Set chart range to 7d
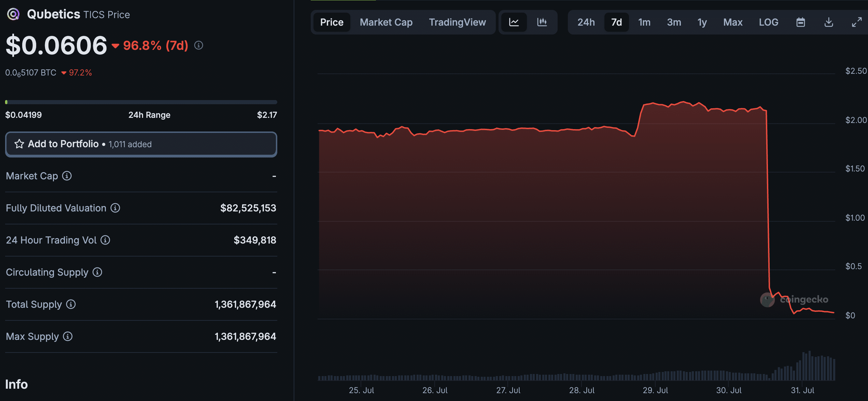The height and width of the screenshot is (401, 868). (616, 22)
